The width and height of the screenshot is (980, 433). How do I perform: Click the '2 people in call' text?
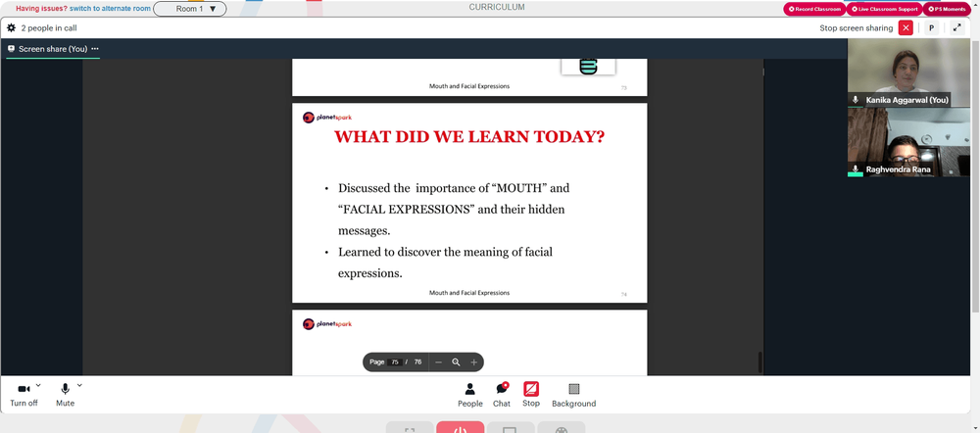[x=49, y=28]
